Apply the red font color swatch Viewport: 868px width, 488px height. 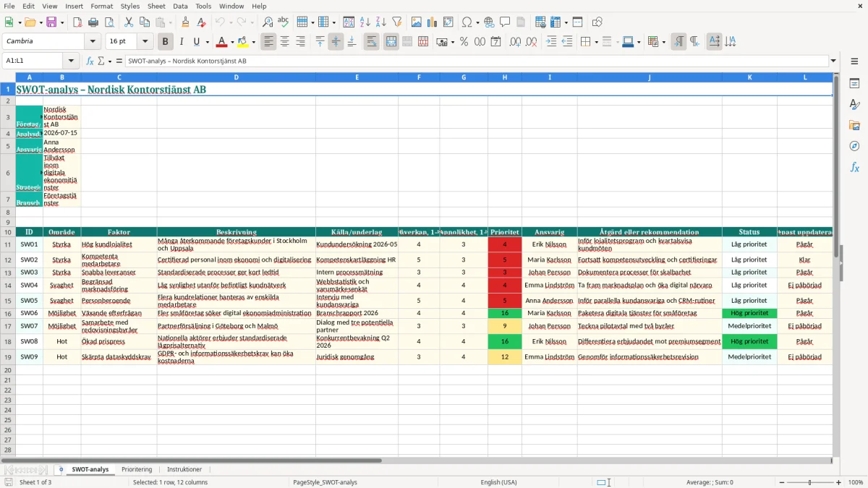point(222,42)
